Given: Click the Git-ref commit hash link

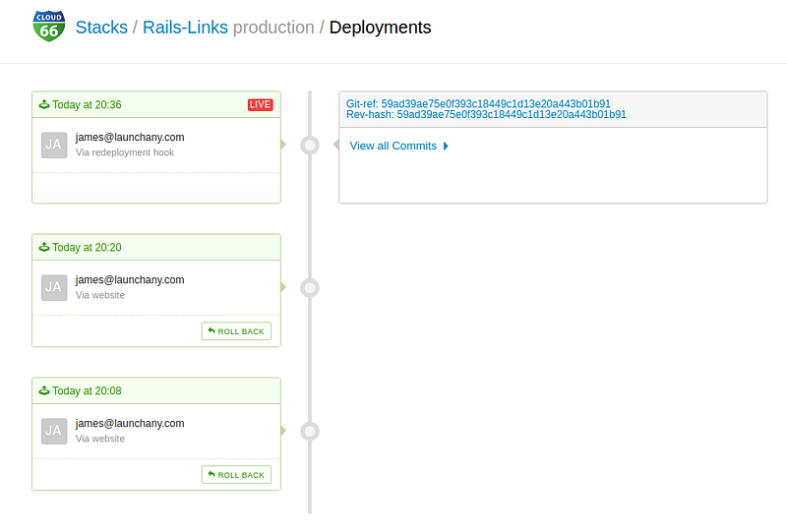Looking at the screenshot, I should click(496, 103).
